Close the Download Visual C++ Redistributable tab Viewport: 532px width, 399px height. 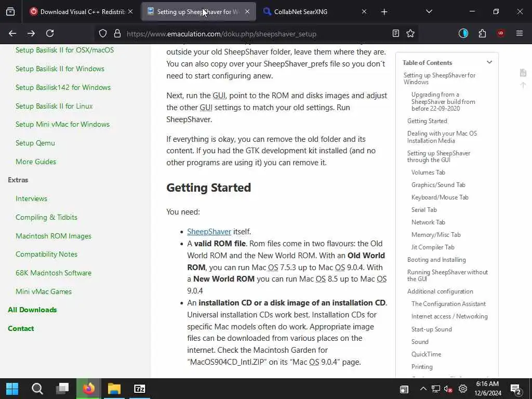point(130,11)
